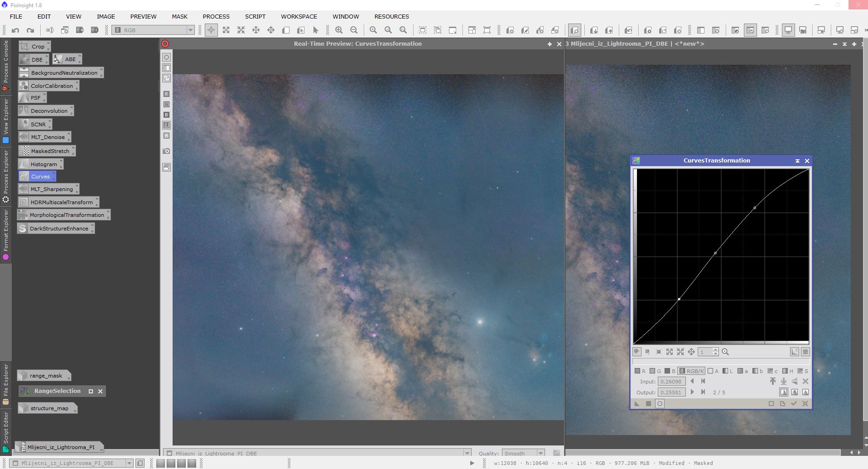868x469 pixels.
Task: Click the middle control point on the curve
Action: click(x=715, y=253)
